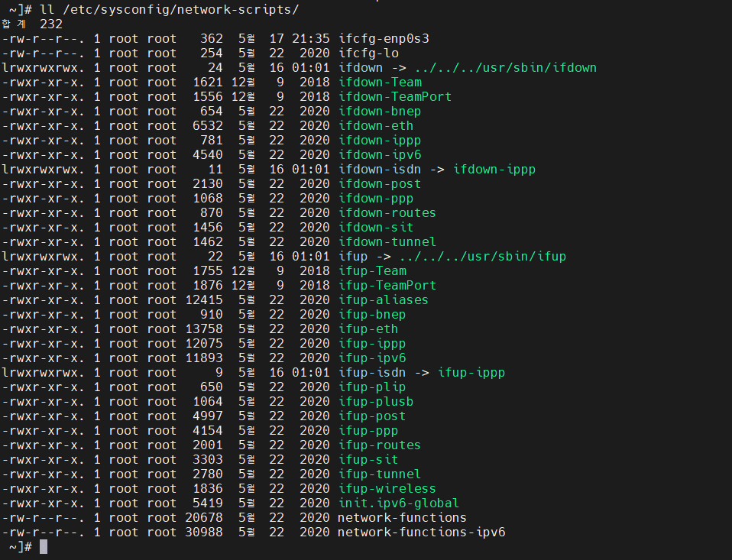
Task: Select the total size value 232
Action: pyautogui.click(x=50, y=24)
